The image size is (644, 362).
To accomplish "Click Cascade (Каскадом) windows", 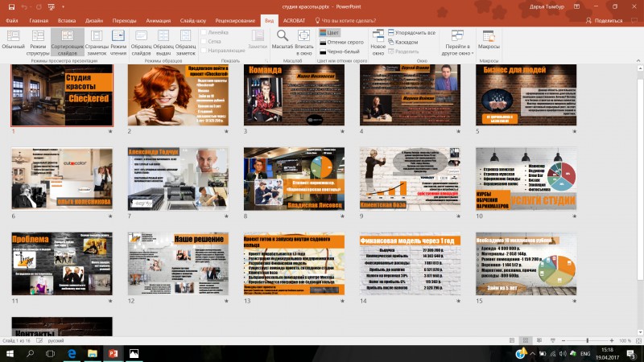I will coord(403,42).
